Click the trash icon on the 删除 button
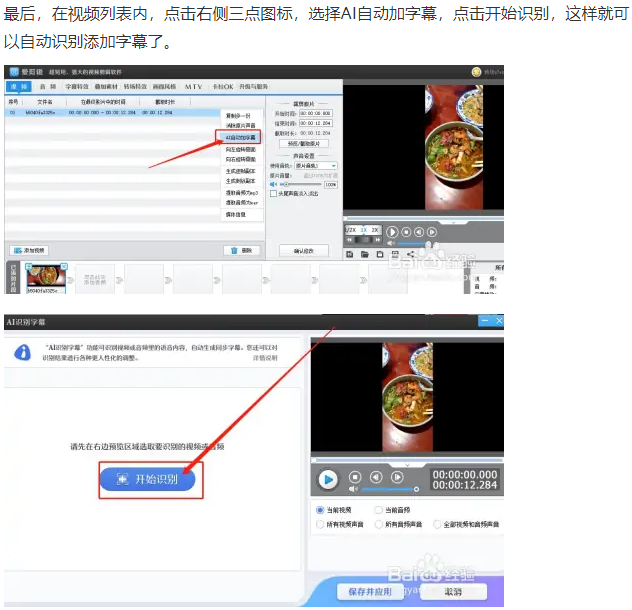 (x=234, y=250)
